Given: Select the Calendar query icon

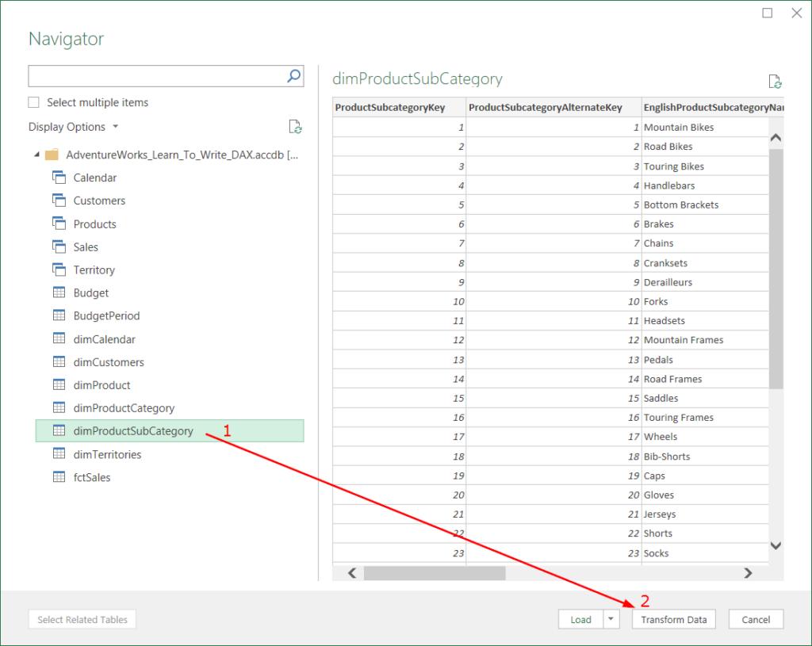Looking at the screenshot, I should 59,178.
